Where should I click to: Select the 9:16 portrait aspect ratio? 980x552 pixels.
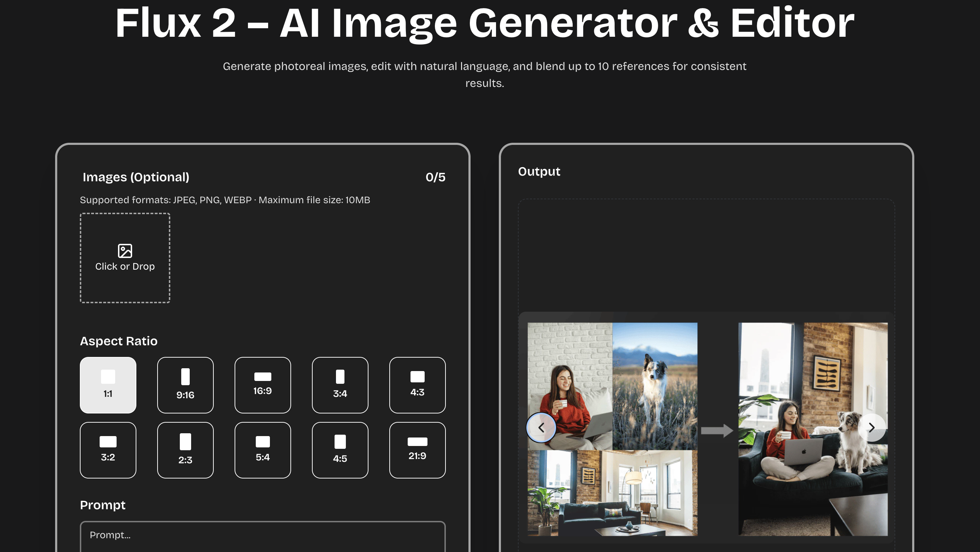coord(185,385)
